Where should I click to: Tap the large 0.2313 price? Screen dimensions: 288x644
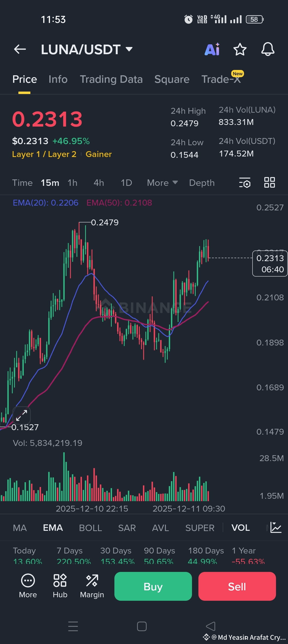pyautogui.click(x=47, y=119)
